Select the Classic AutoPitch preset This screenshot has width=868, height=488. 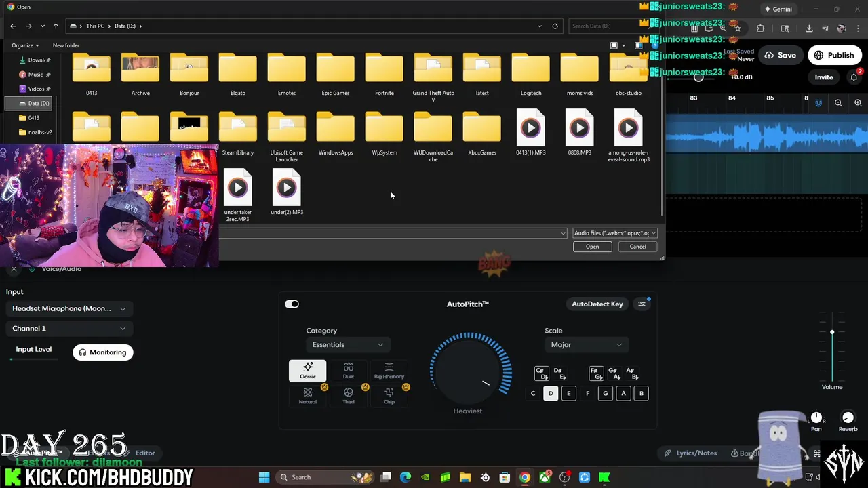(307, 371)
